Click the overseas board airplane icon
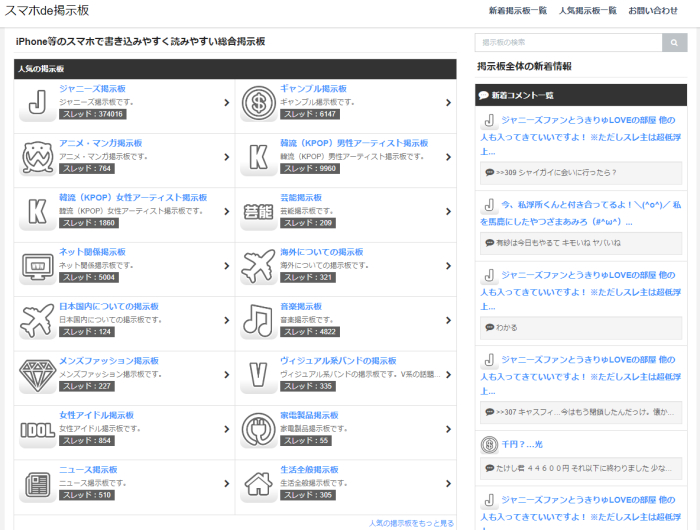This screenshot has width=700, height=530. pos(258,265)
